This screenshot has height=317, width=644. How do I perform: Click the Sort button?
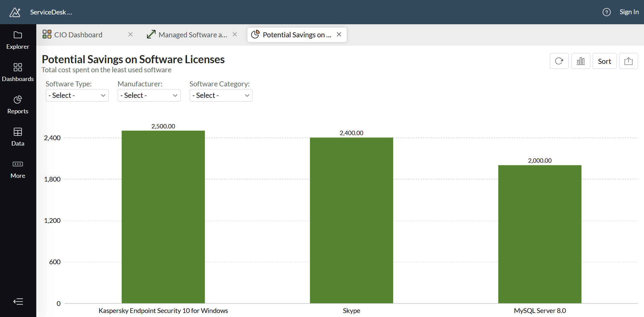point(605,61)
